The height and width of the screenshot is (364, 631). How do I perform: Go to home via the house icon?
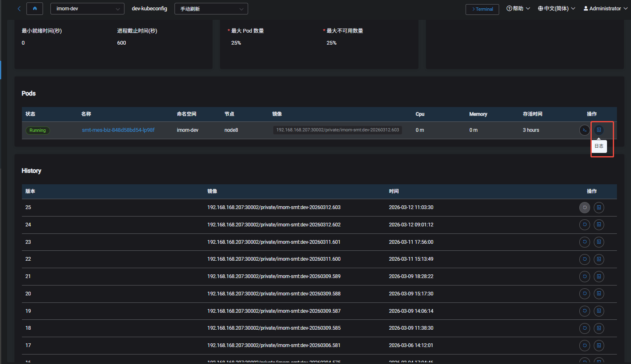35,9
